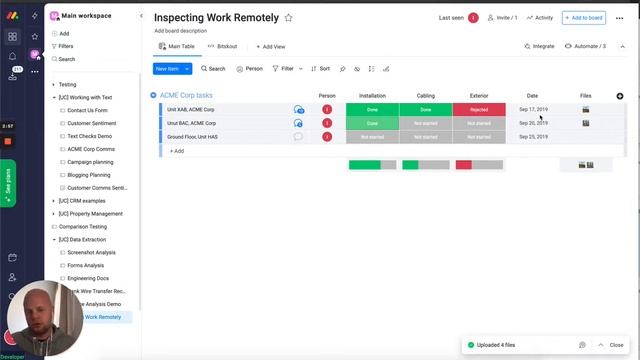This screenshot has width=640, height=360.
Task: Collapse the ACME Corp tasks group
Action: 153,95
